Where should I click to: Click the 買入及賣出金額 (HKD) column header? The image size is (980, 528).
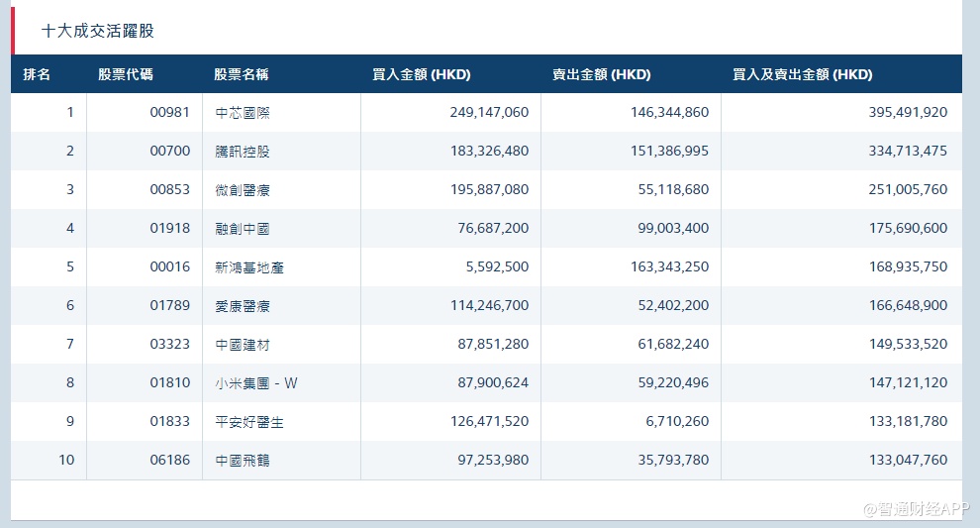click(802, 74)
